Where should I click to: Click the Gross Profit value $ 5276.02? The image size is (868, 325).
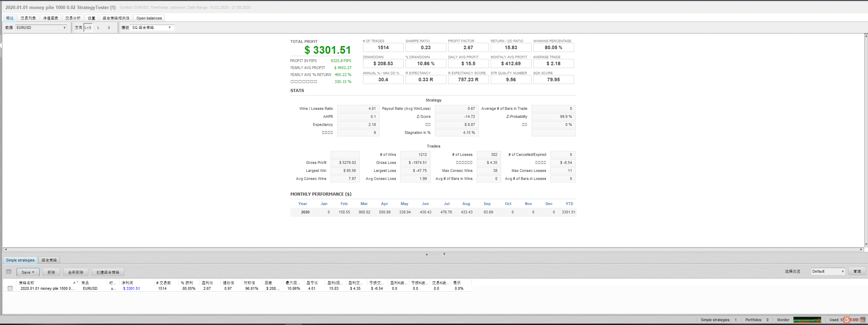pyautogui.click(x=345, y=162)
